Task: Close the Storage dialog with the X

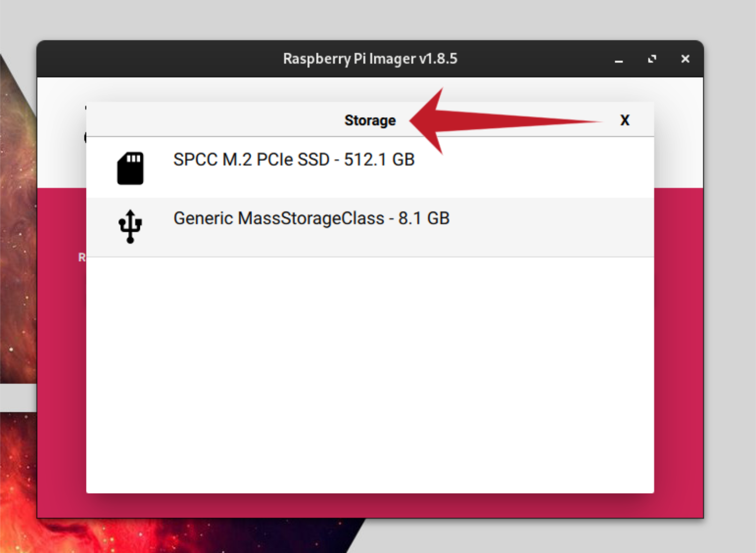Action: coord(625,120)
